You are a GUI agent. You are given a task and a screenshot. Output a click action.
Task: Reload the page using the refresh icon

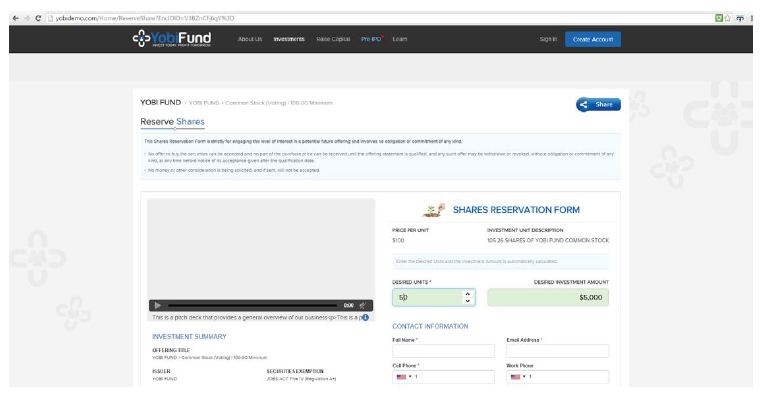click(x=37, y=18)
